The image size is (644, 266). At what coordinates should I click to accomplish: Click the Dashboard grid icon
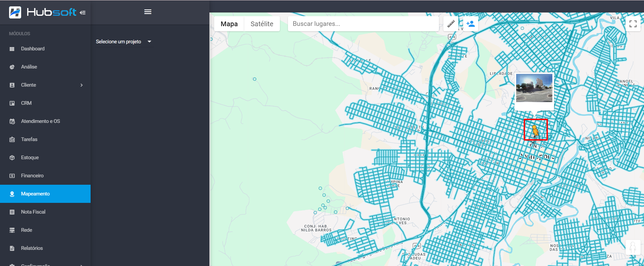[12, 49]
